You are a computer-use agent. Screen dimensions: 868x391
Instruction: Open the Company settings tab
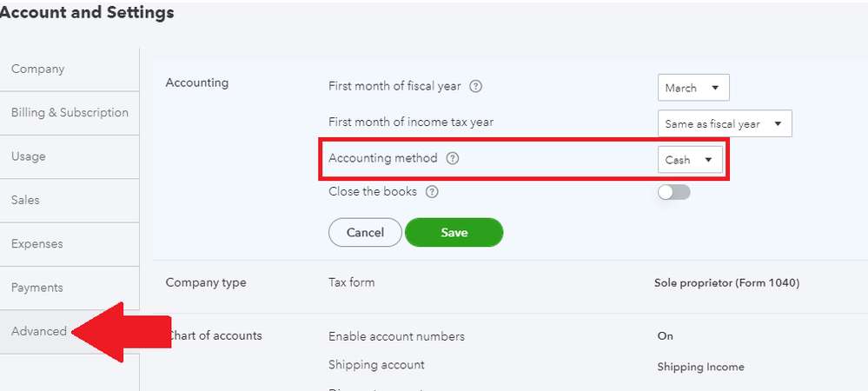pos(38,70)
